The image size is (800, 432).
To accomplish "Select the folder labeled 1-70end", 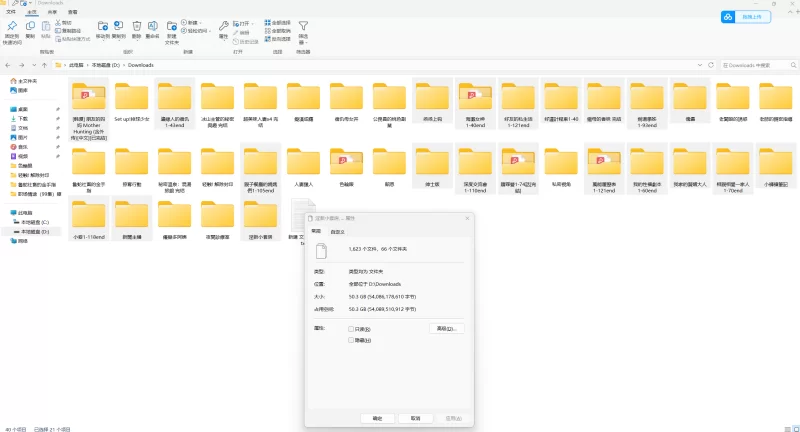I will [733, 169].
